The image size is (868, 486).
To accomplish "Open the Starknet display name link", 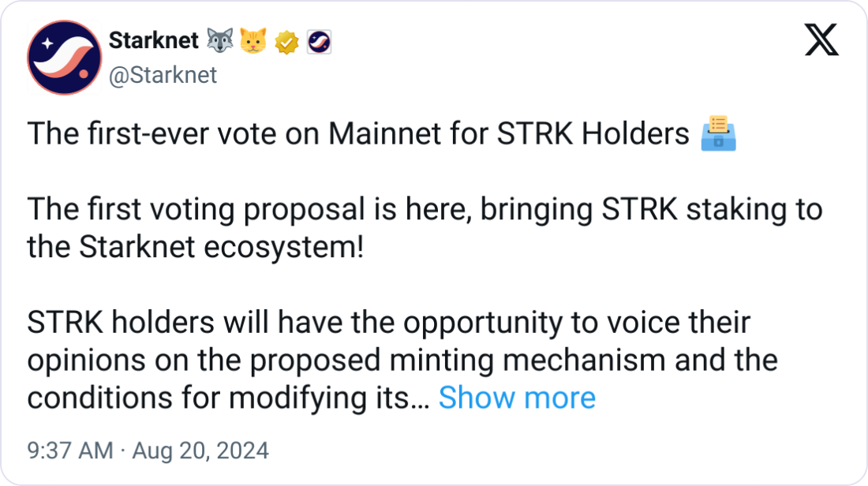I will [153, 40].
